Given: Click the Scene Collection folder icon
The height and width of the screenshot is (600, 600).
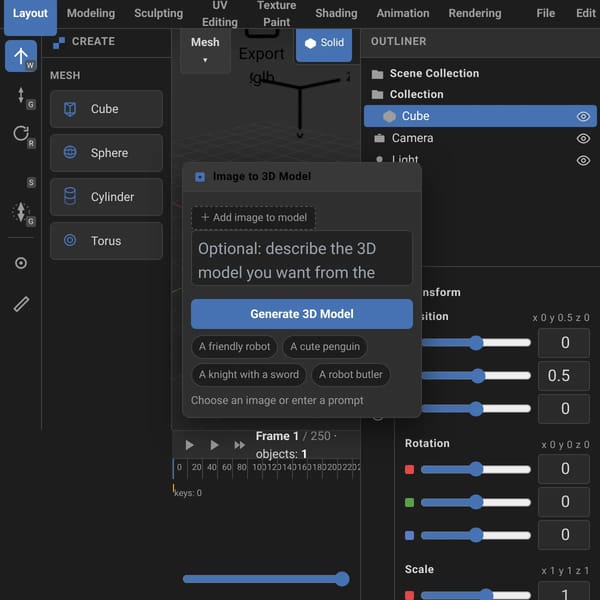Looking at the screenshot, I should 378,74.
